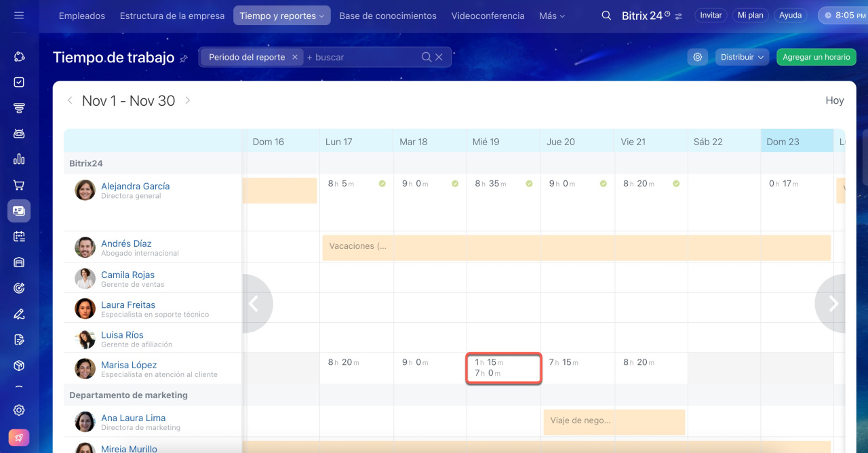Click the big right arrow over the schedule
The width and height of the screenshot is (868, 453).
[831, 304]
